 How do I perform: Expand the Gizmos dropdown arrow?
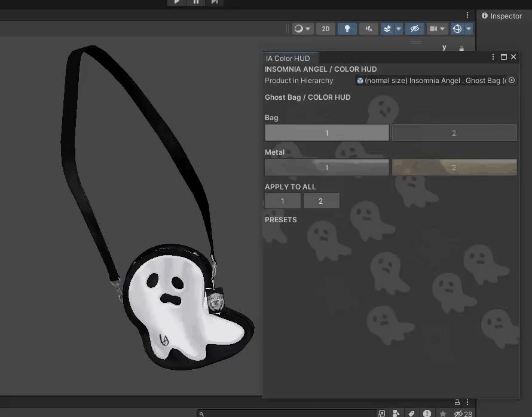[469, 29]
